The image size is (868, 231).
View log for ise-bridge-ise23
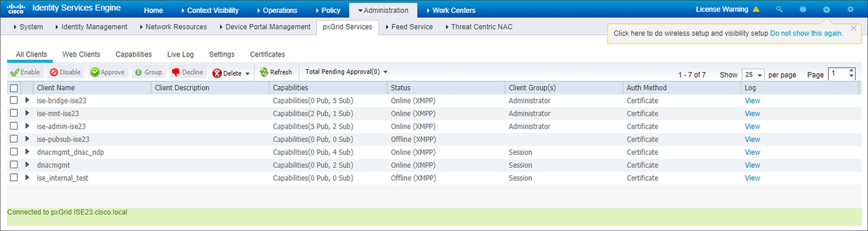click(752, 101)
